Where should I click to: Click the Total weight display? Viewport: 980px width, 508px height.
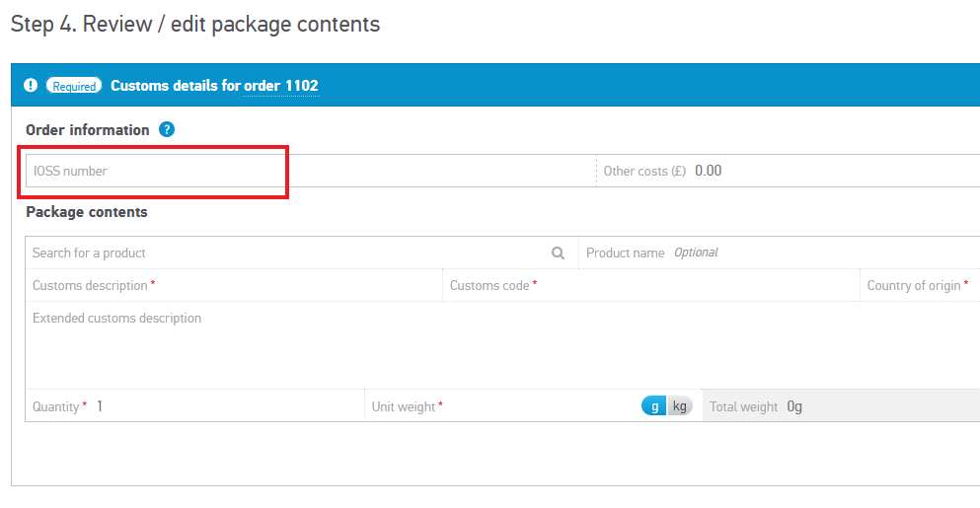[x=839, y=406]
